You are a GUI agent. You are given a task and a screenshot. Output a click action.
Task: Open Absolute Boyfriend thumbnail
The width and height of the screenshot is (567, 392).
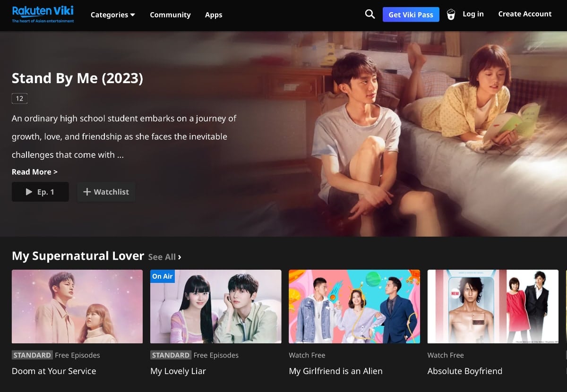pos(493,306)
